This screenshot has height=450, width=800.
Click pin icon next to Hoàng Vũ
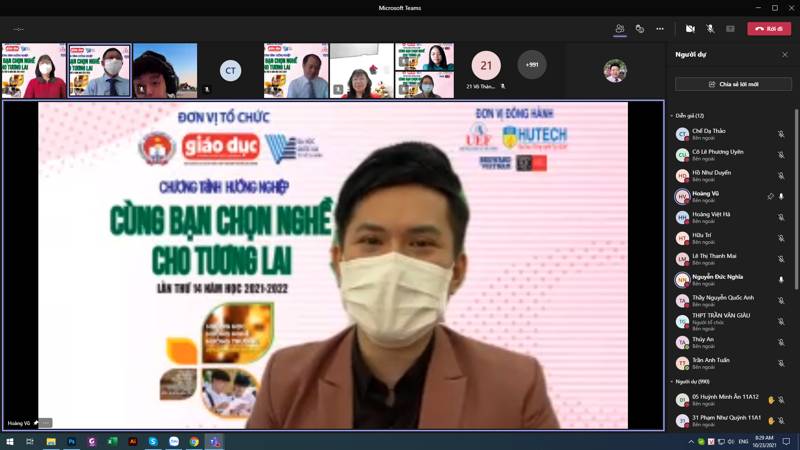pos(770,197)
